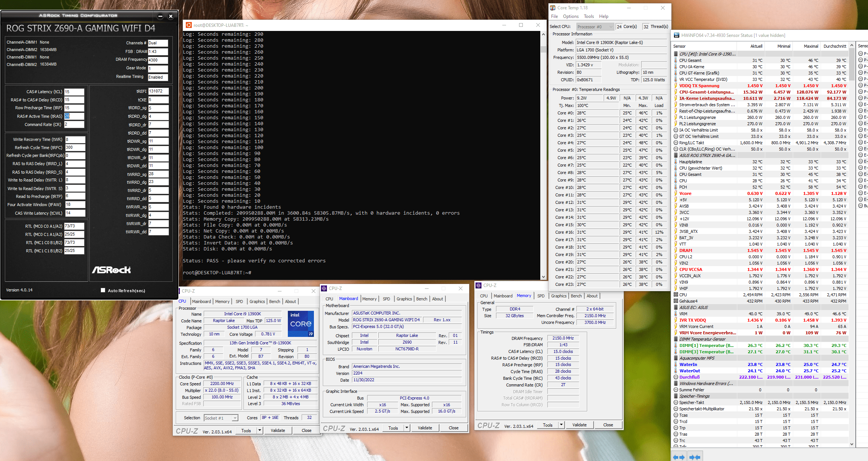868x461 pixels.
Task: Click the ASRock logo in Timing Configurator
Action: click(111, 270)
